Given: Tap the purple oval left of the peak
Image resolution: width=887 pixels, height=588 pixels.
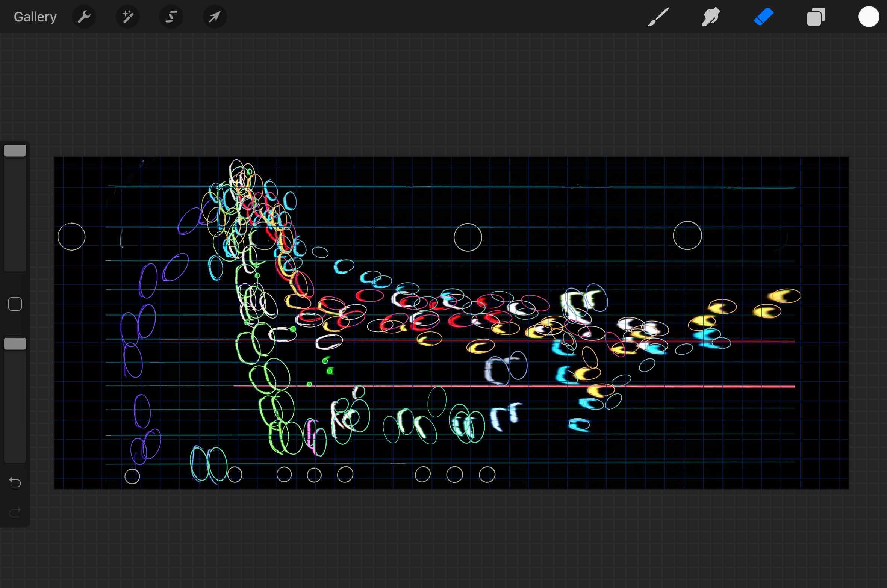Looking at the screenshot, I should coord(190,222).
